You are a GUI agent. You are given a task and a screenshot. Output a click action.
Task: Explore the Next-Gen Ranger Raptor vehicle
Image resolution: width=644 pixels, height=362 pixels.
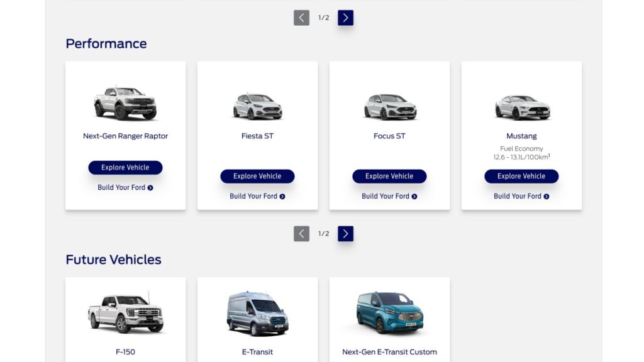(125, 167)
